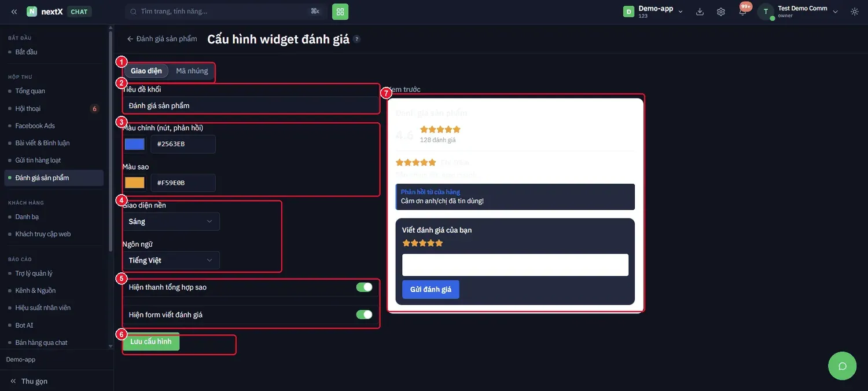Click the #2563EB hex color field
Screen dimensions: 868x391
coord(183,144)
